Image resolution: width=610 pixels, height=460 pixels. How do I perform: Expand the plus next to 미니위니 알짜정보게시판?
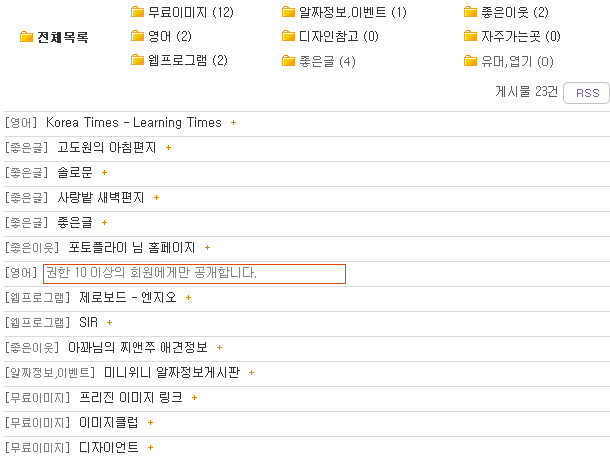(252, 373)
